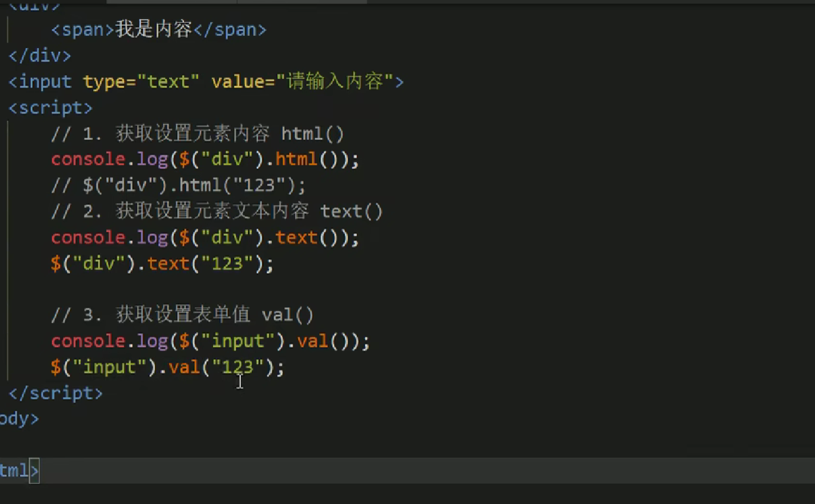Click the closing </div> tag
This screenshot has width=815, height=504.
coord(40,56)
